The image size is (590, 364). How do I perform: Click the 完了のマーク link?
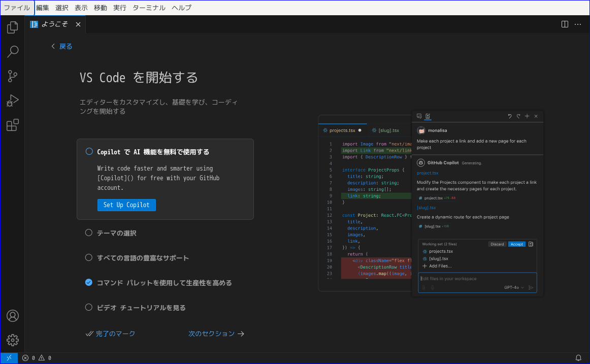(x=110, y=334)
